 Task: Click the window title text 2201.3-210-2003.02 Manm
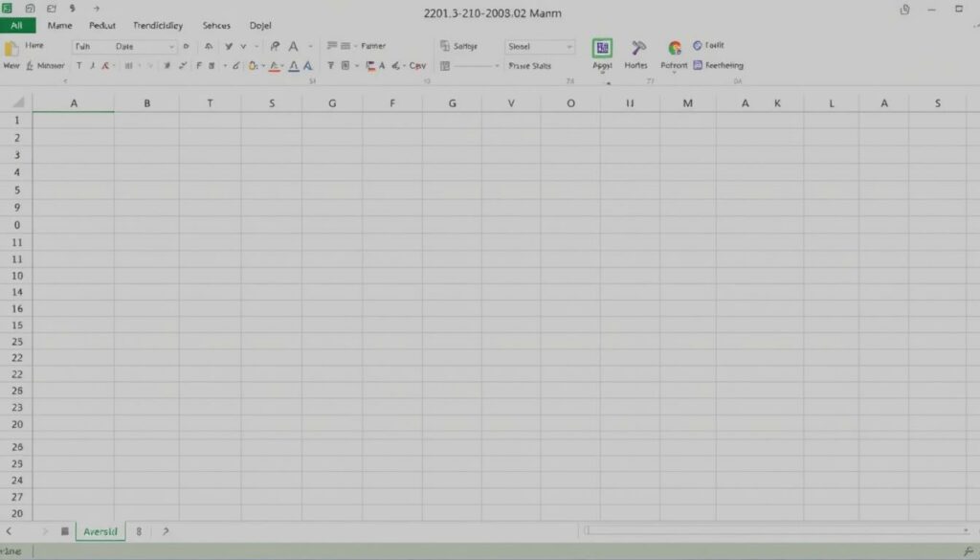(x=493, y=13)
